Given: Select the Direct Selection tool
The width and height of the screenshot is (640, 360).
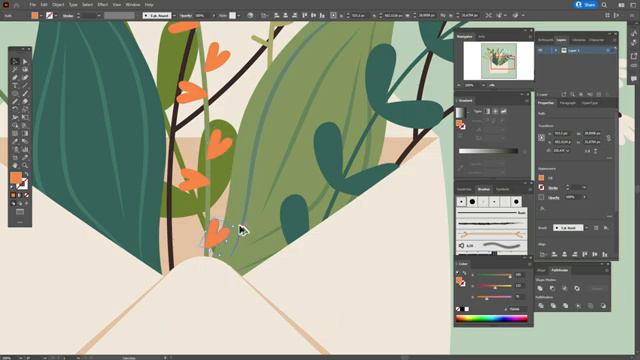Looking at the screenshot, I should [x=25, y=62].
